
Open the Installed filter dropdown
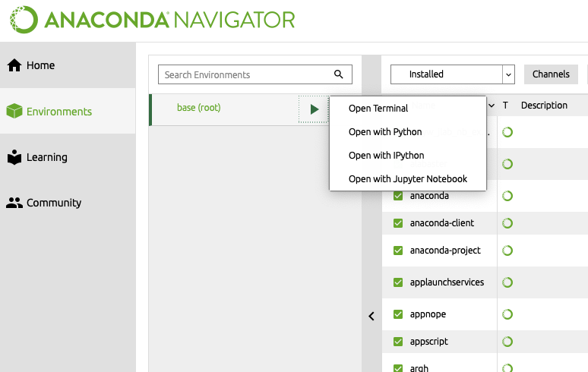[452, 74]
